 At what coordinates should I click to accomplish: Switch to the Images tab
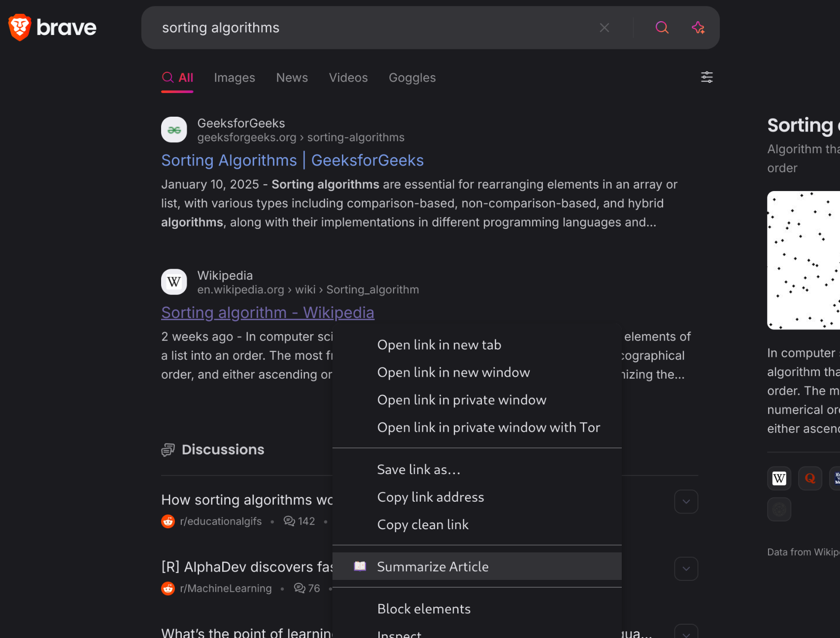pyautogui.click(x=235, y=78)
